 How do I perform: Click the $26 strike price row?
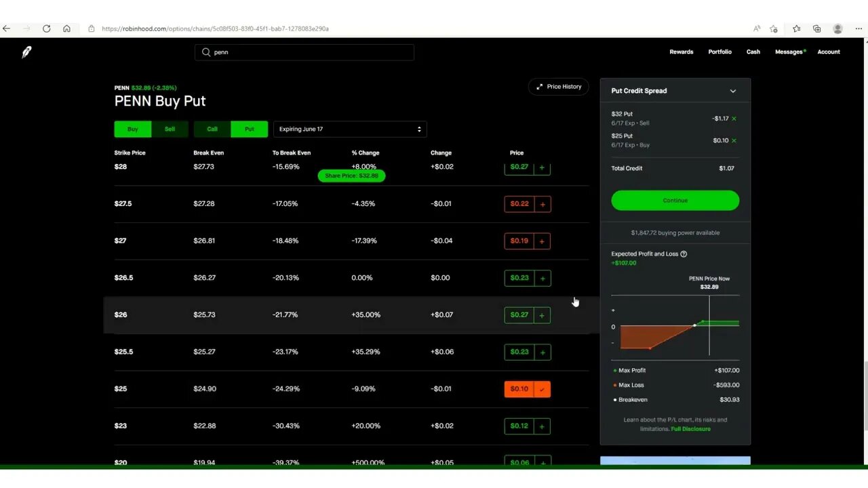click(351, 314)
